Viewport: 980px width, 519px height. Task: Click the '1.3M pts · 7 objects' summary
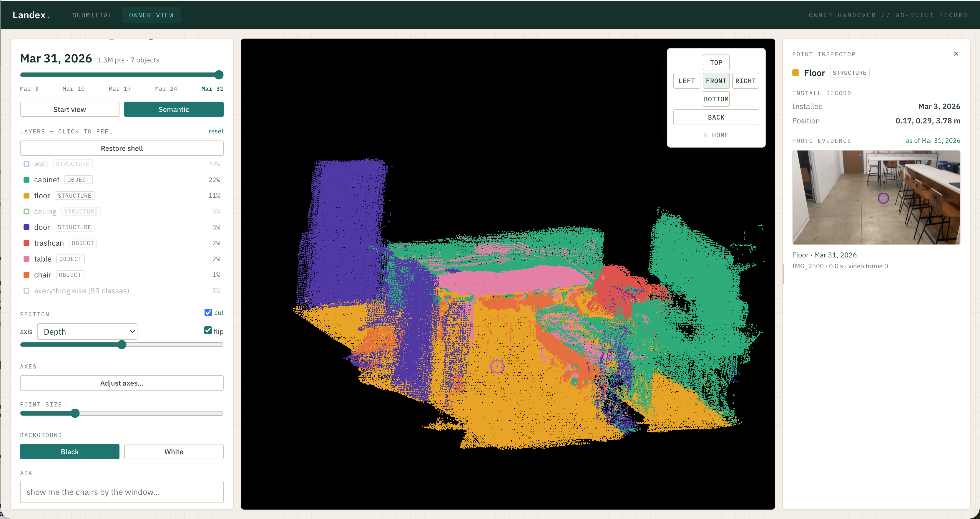point(128,60)
